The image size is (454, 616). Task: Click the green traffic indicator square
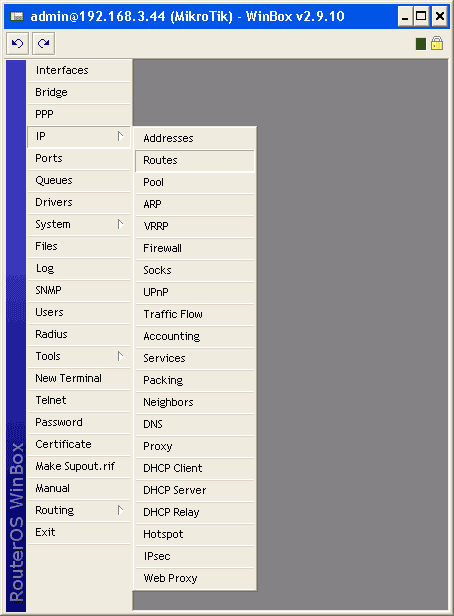click(x=421, y=44)
